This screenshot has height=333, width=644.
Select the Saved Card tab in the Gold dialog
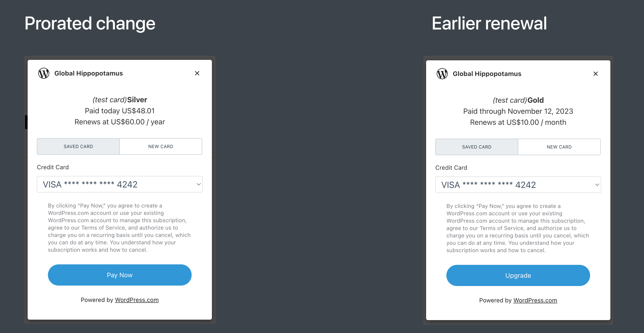pos(476,147)
